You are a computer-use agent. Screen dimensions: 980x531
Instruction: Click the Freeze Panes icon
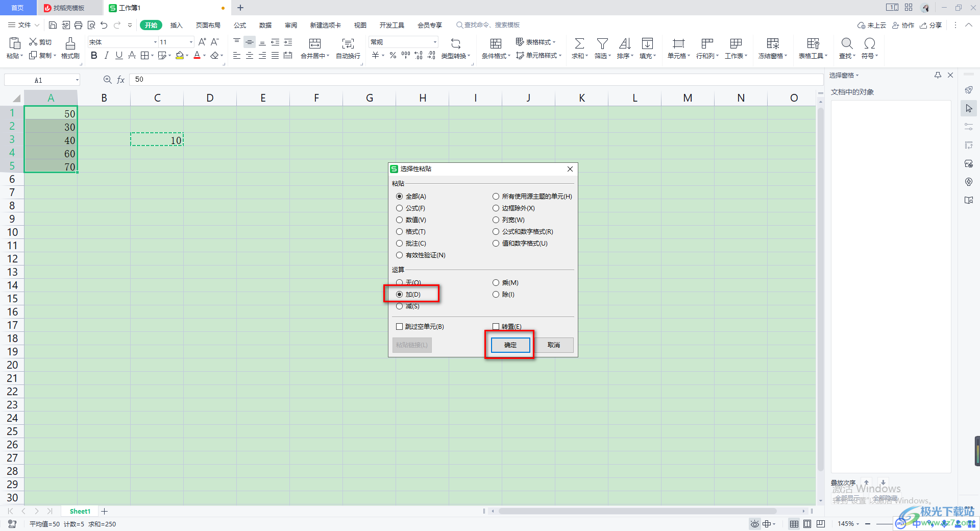click(773, 43)
